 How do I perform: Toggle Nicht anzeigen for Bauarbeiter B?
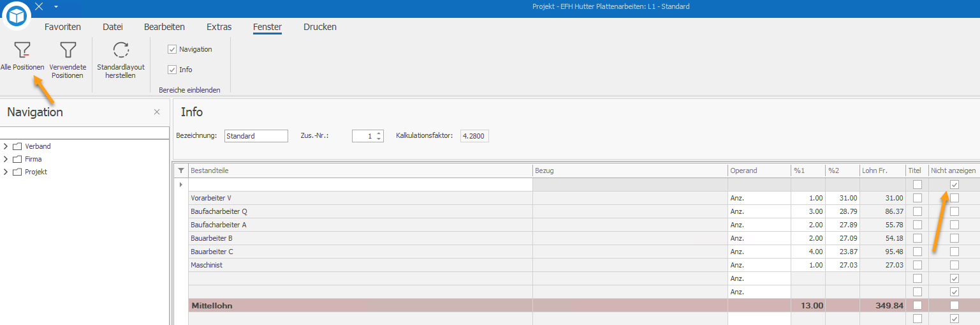(x=954, y=238)
